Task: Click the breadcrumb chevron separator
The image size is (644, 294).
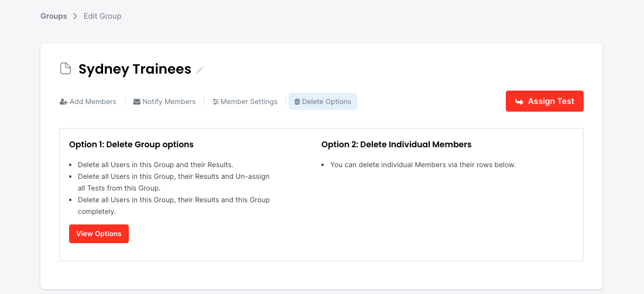Action: (75, 16)
